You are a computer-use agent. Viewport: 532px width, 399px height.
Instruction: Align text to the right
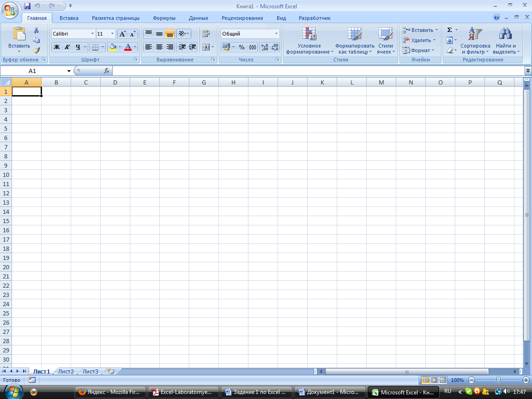point(169,47)
